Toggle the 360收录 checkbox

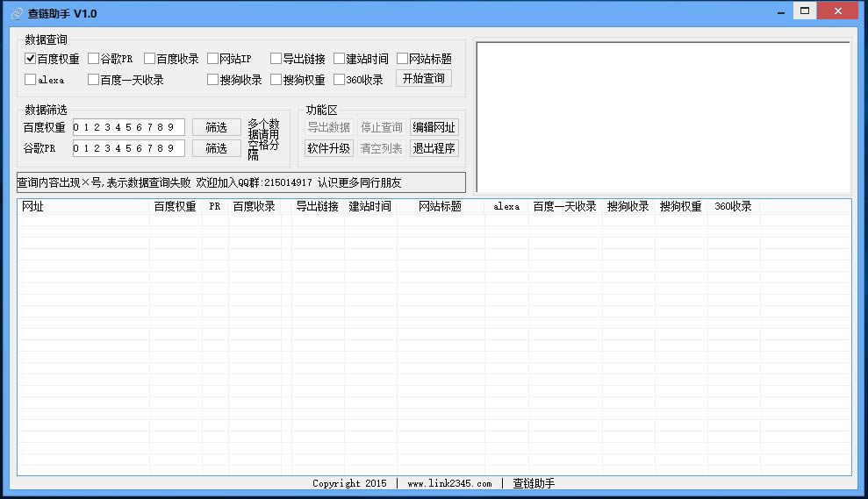point(340,80)
